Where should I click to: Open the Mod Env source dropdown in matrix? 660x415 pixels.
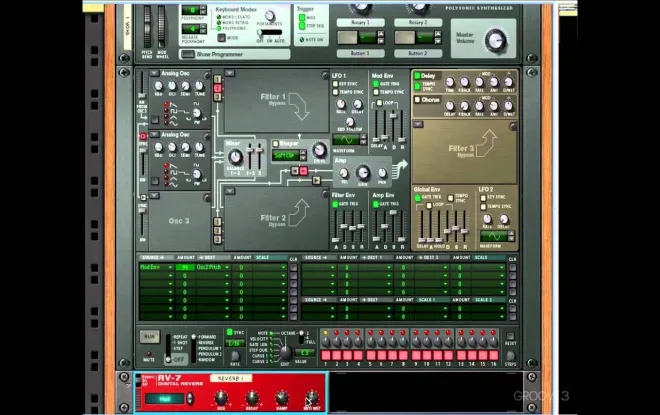[x=170, y=267]
